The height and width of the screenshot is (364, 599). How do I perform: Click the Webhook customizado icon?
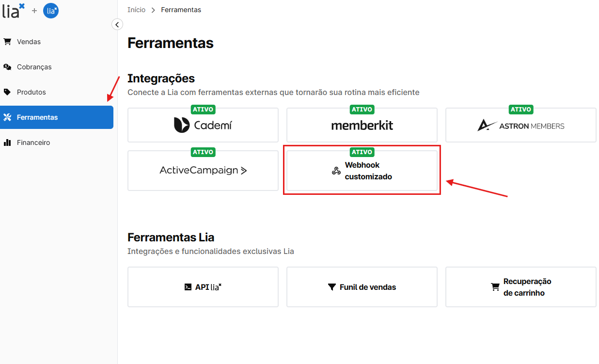coord(336,171)
